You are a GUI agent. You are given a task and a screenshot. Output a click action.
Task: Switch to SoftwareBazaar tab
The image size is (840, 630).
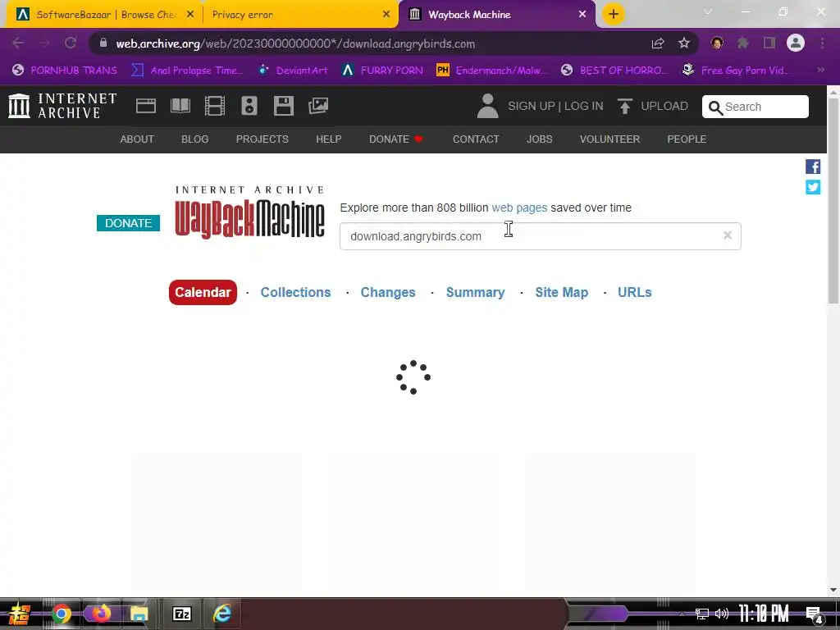click(x=105, y=15)
